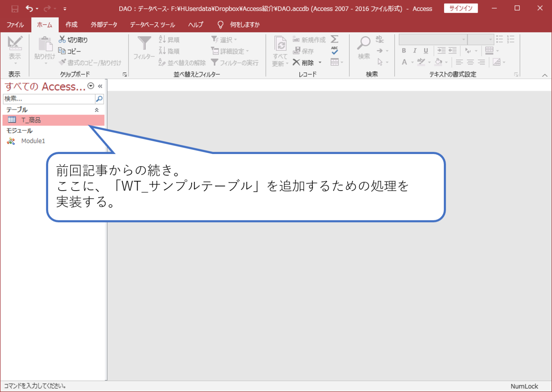Click Refresh All (すべて更新)
This screenshot has width=552, height=392.
280,51
